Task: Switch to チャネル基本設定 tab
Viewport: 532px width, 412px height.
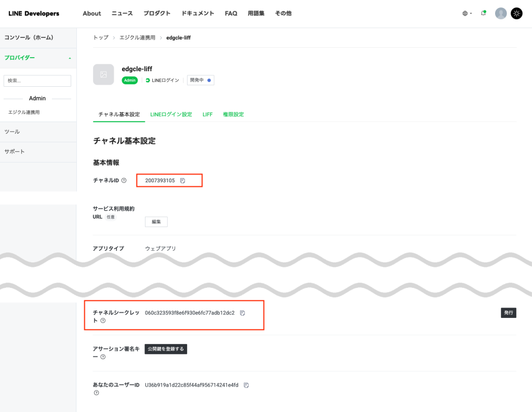Action: pos(119,114)
